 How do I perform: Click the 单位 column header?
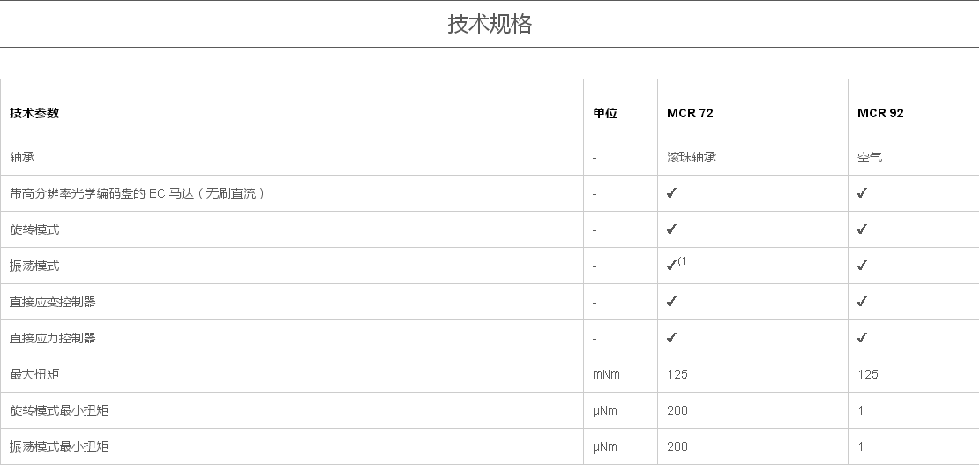(605, 113)
